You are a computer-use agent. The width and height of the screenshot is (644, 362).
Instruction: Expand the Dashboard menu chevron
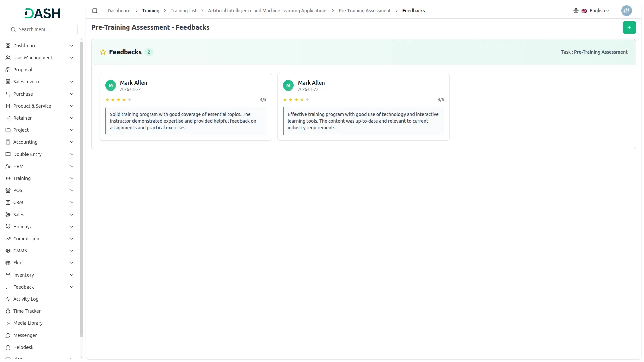[x=72, y=46]
